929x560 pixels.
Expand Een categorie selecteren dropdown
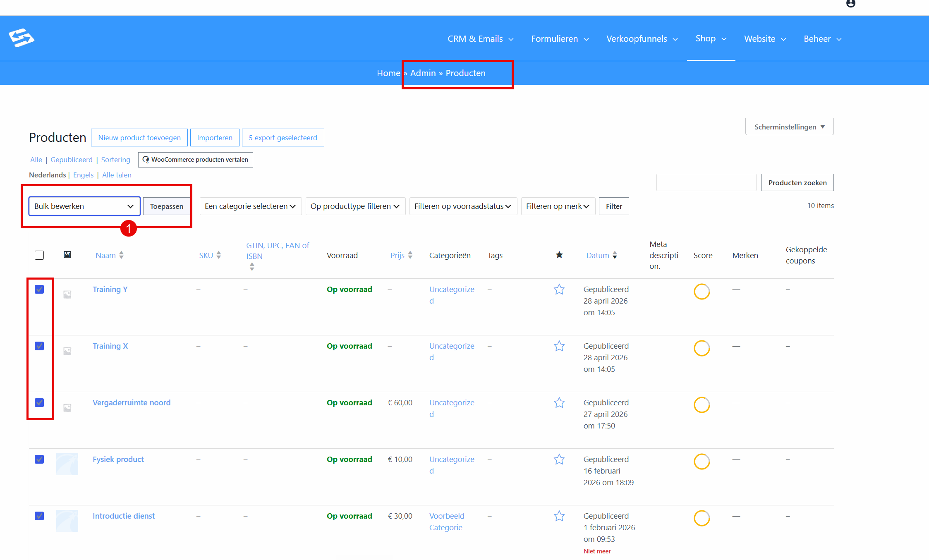click(251, 206)
